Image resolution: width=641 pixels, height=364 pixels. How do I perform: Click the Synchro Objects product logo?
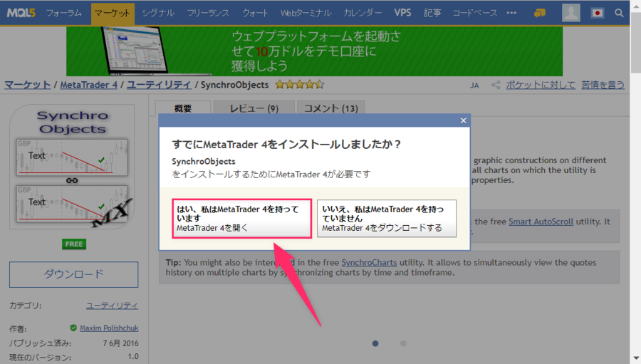point(73,167)
